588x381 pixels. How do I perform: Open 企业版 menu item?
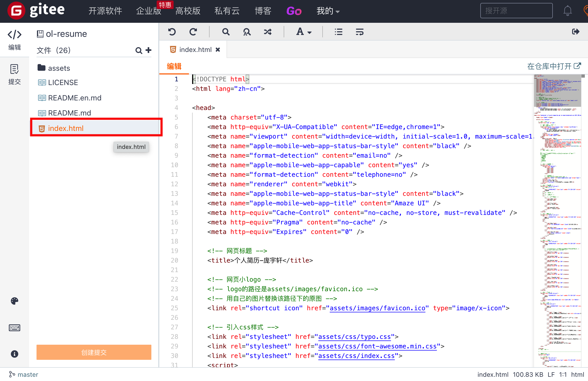coord(149,11)
